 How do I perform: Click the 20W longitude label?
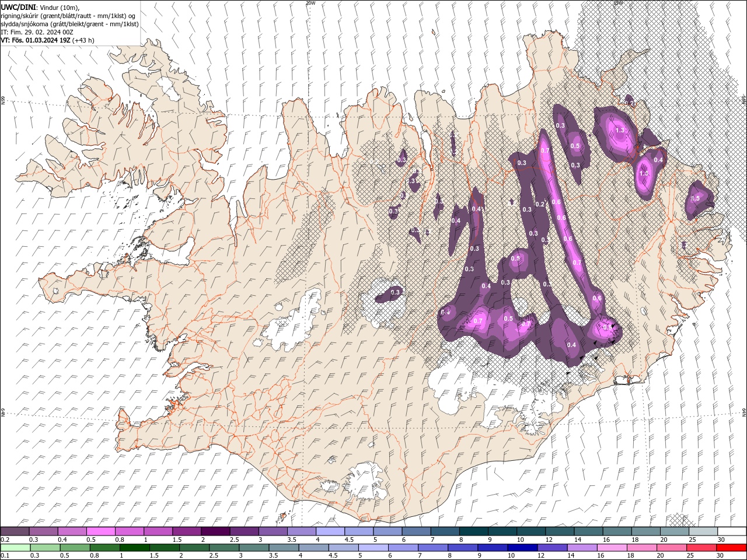pyautogui.click(x=310, y=3)
